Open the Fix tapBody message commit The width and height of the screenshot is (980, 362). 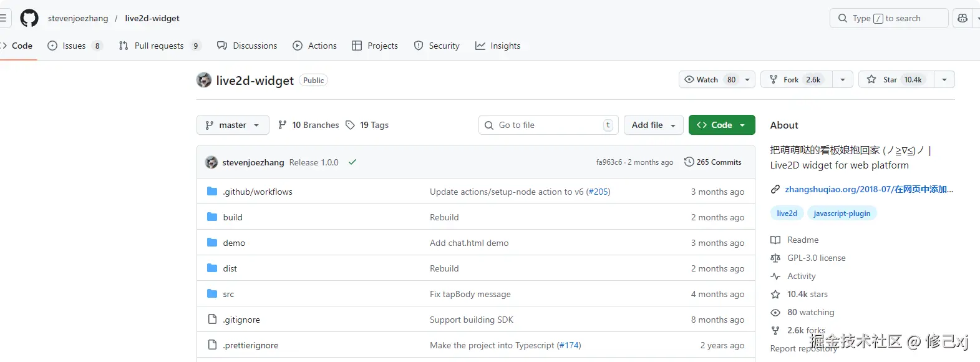click(x=470, y=294)
